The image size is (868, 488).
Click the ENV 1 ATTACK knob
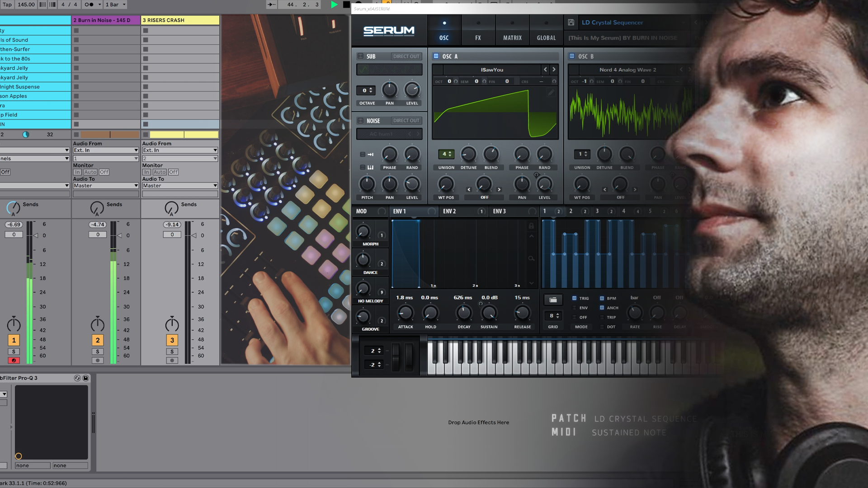coord(405,313)
